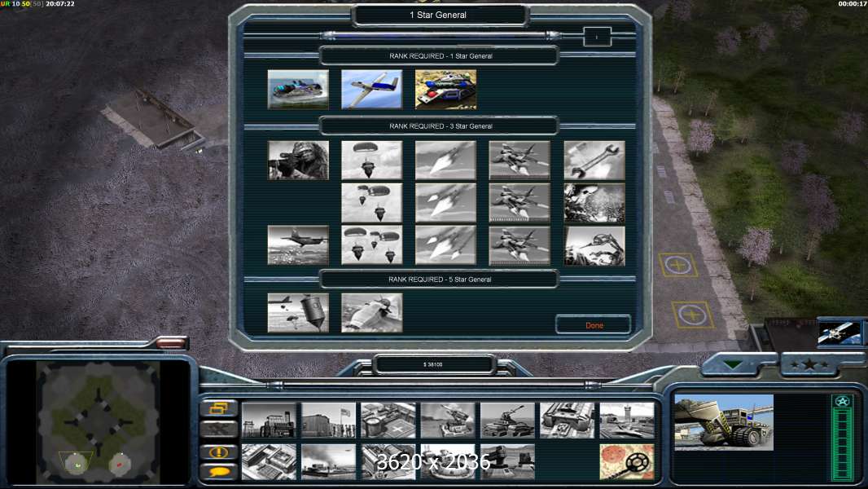
Task: Select the hovercraft power in the 1 Star row
Action: point(298,89)
